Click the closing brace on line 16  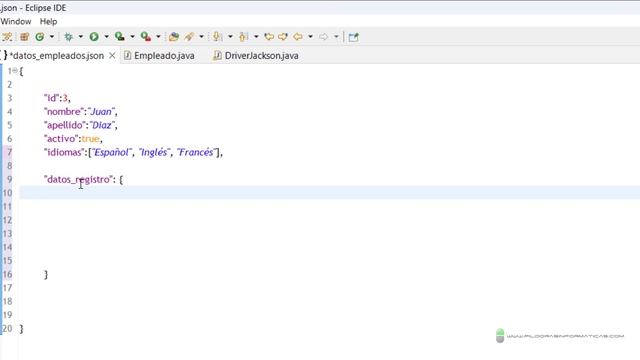[x=46, y=275]
